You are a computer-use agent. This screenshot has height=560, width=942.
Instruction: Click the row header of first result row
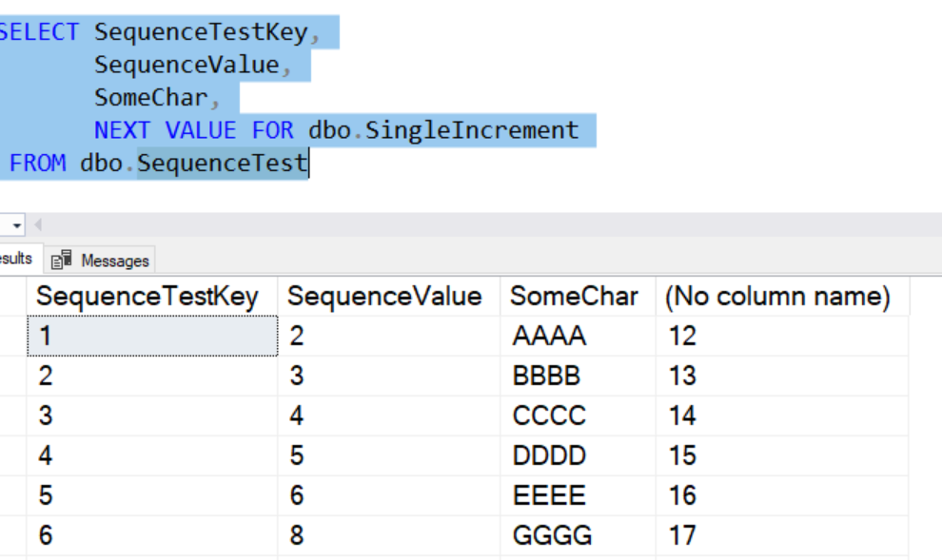12,336
